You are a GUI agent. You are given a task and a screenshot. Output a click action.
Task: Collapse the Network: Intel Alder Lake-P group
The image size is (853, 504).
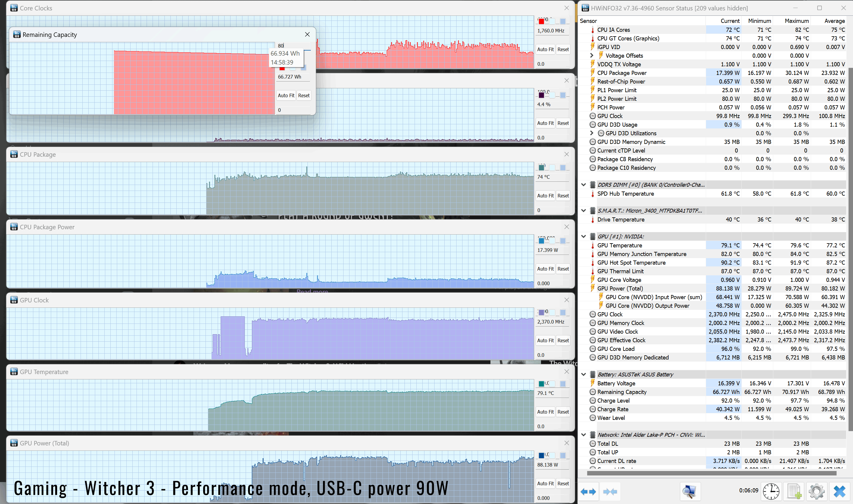pyautogui.click(x=583, y=435)
